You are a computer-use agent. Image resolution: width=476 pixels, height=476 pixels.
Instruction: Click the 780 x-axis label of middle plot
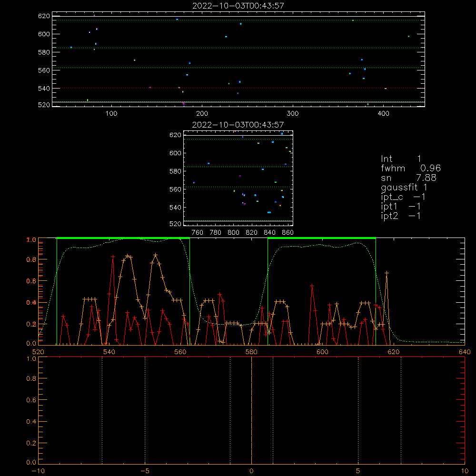point(216,233)
